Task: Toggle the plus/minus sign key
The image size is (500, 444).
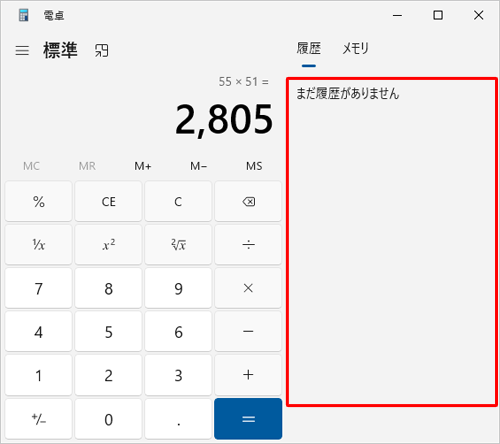Action: (x=39, y=419)
